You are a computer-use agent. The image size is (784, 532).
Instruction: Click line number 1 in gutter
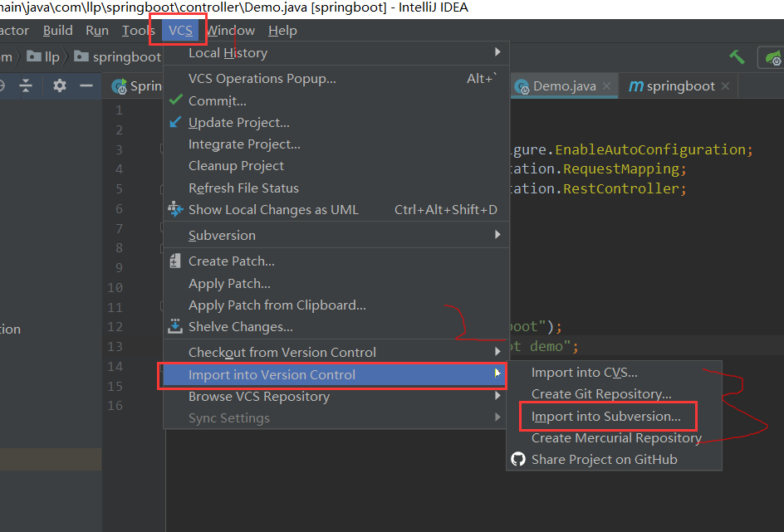tap(119, 110)
